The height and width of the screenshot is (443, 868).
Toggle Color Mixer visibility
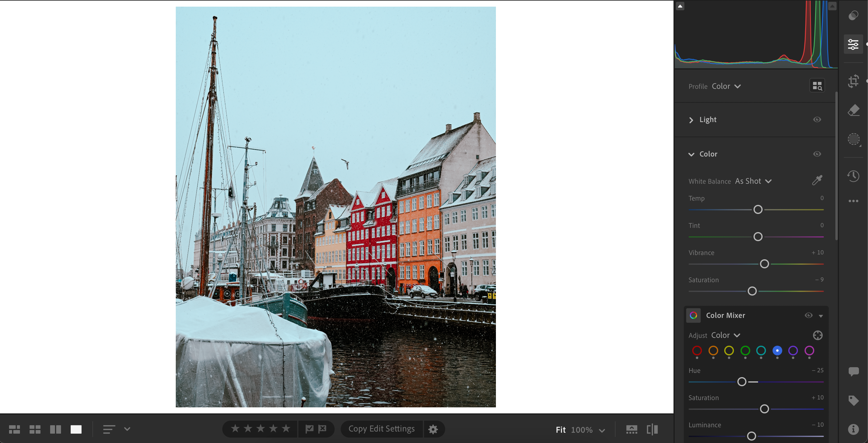(x=809, y=315)
